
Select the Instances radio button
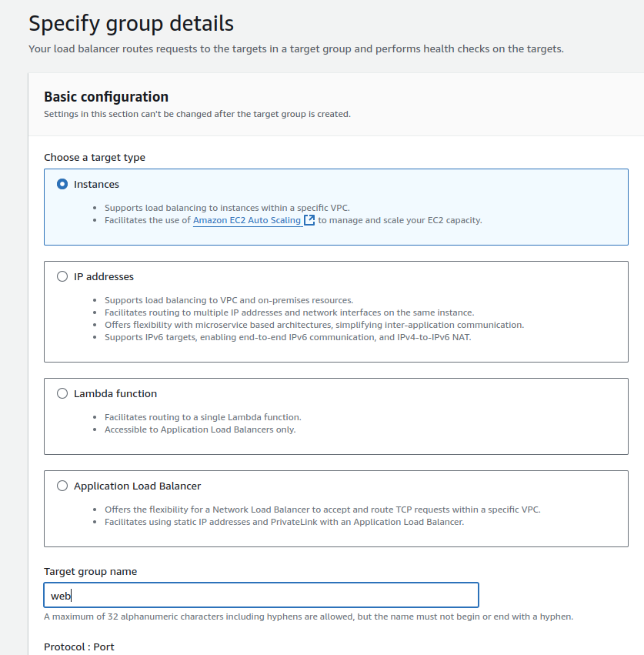click(x=62, y=185)
